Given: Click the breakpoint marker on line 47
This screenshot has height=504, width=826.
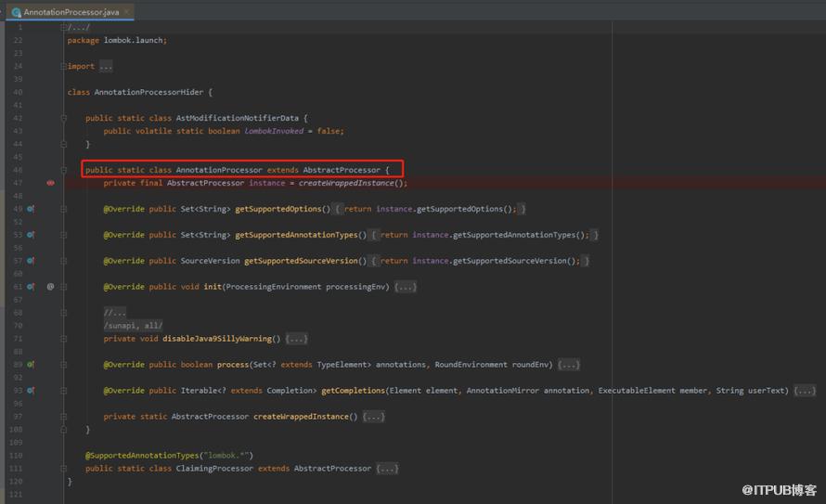Looking at the screenshot, I should (x=50, y=183).
